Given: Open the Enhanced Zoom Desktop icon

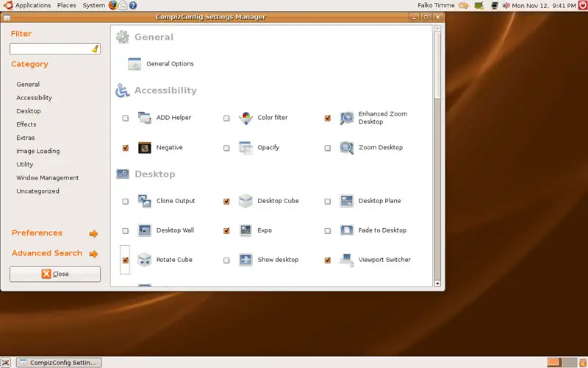Looking at the screenshot, I should (x=346, y=118).
